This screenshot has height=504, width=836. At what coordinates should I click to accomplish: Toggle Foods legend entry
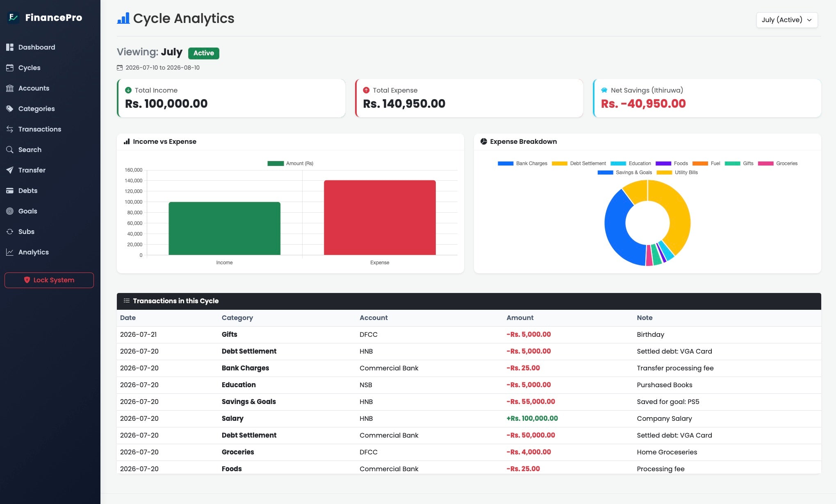tap(672, 163)
